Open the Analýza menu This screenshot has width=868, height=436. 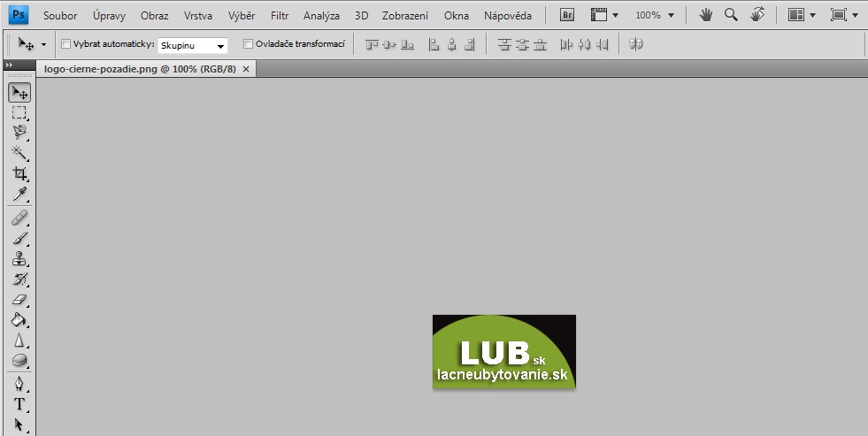(x=321, y=16)
